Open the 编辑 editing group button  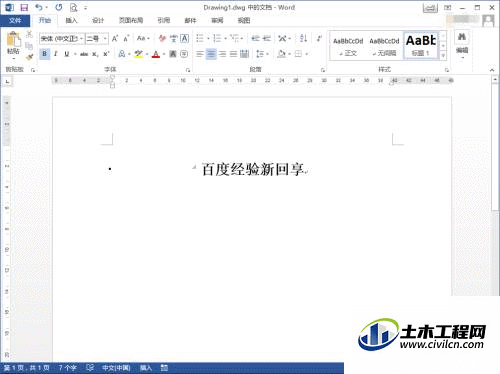(462, 45)
